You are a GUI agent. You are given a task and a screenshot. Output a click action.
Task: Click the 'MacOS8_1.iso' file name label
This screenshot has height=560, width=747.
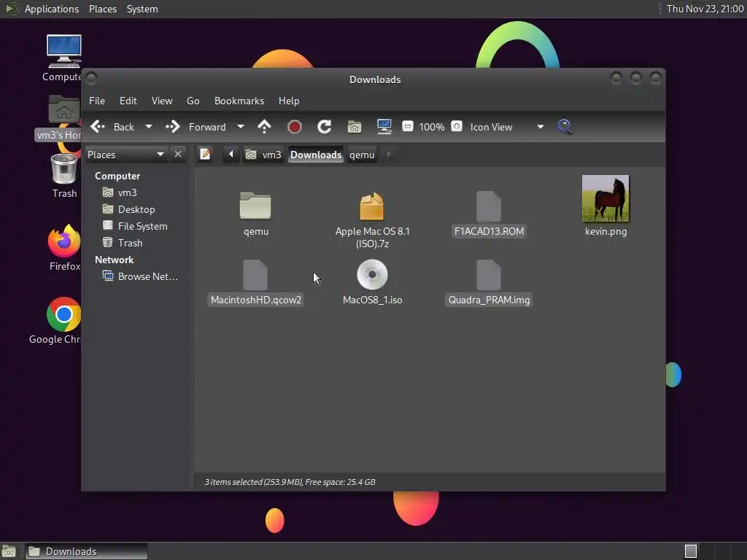(x=372, y=300)
